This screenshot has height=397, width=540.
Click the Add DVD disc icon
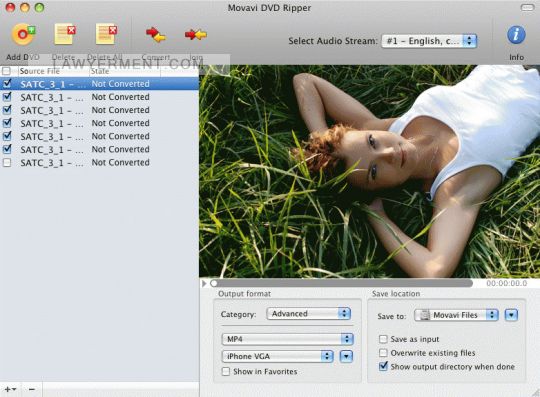(23, 34)
